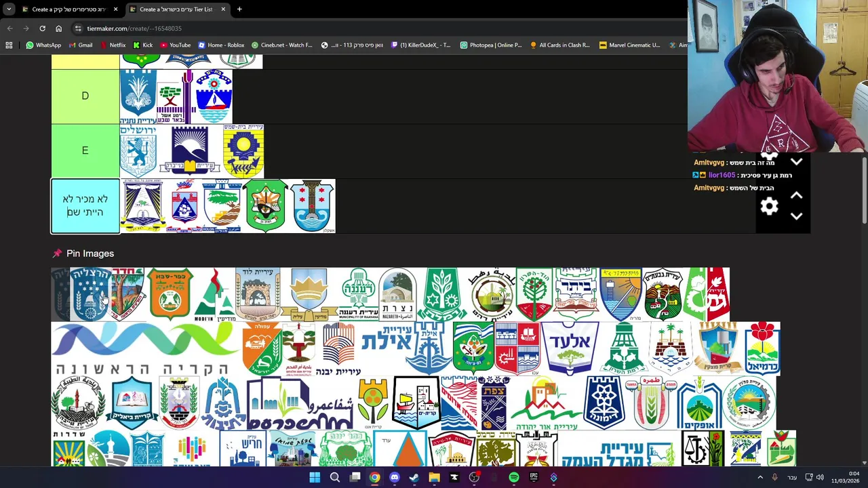Reload the TierMaker page

pos(42,28)
